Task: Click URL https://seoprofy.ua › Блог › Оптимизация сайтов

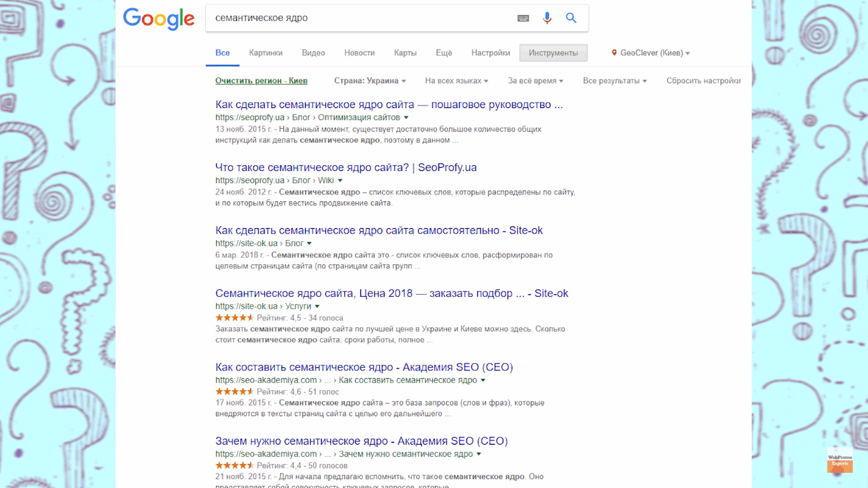Action: pos(308,118)
